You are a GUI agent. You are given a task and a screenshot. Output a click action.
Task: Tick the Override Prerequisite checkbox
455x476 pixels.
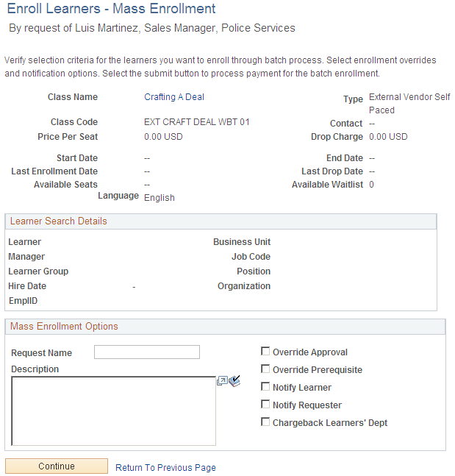[265, 369]
